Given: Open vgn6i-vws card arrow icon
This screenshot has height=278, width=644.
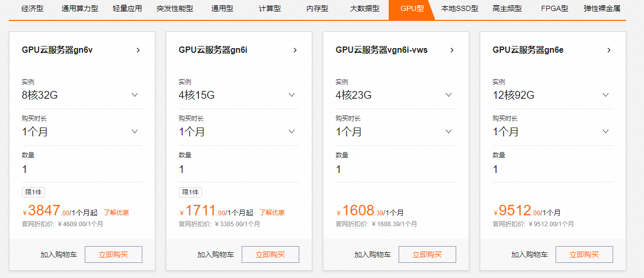Looking at the screenshot, I should (452, 50).
